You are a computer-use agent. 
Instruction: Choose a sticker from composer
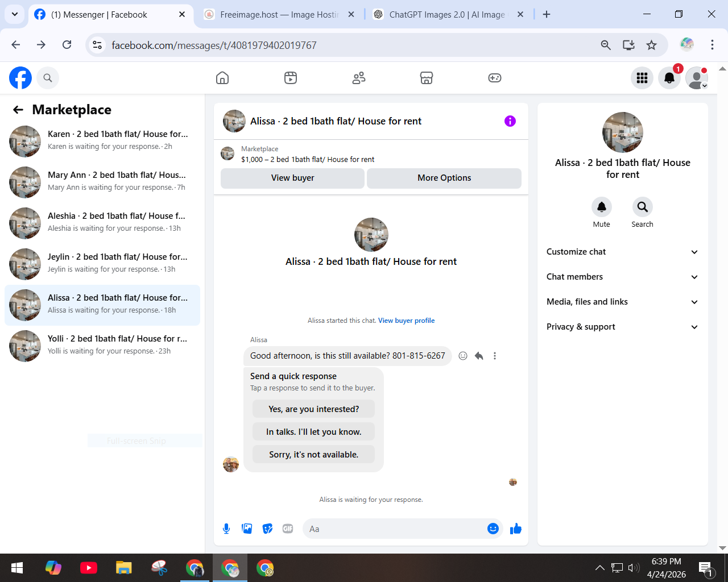pyautogui.click(x=267, y=529)
